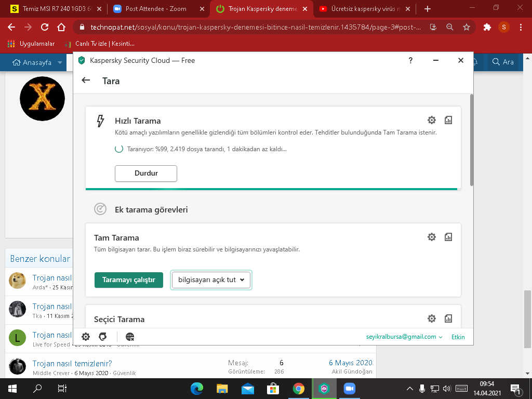Click doge avatar of Arda thread

tap(17, 281)
